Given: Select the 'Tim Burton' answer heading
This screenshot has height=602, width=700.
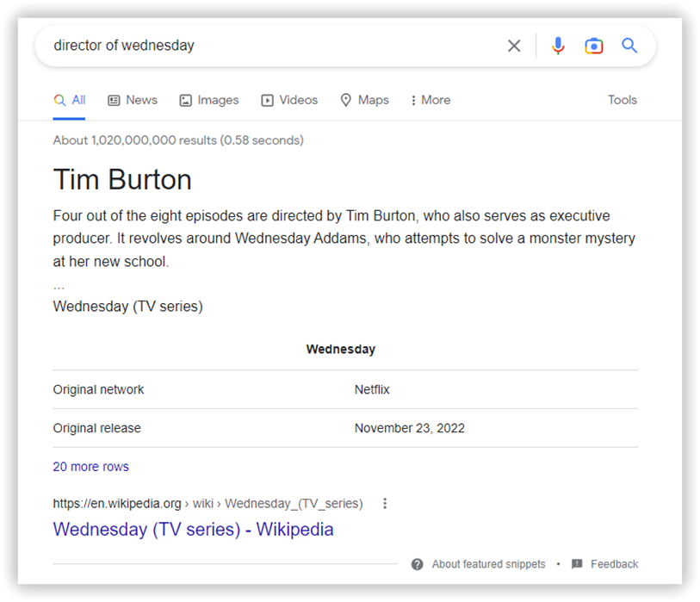Looking at the screenshot, I should click(x=122, y=179).
